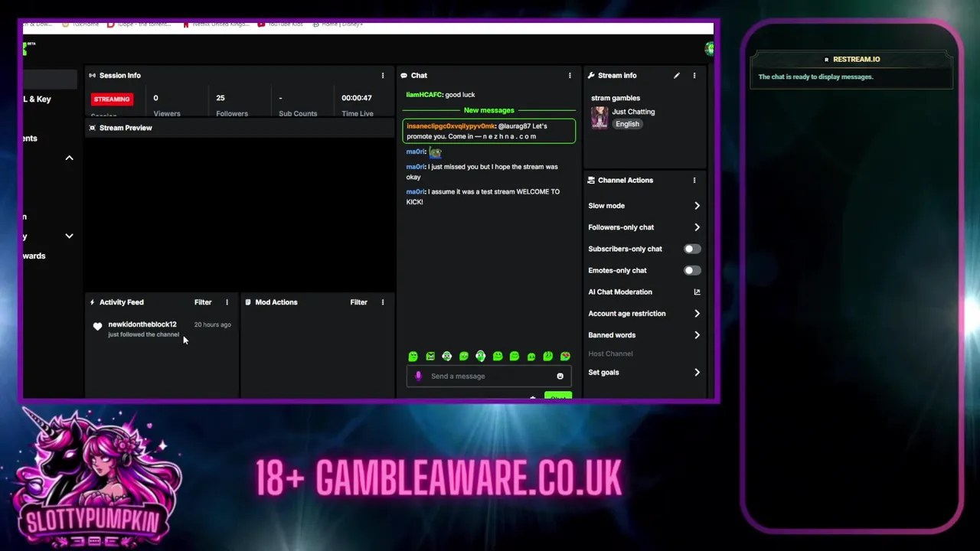Click the heart icon beside newkidontheblock12

pos(97,327)
